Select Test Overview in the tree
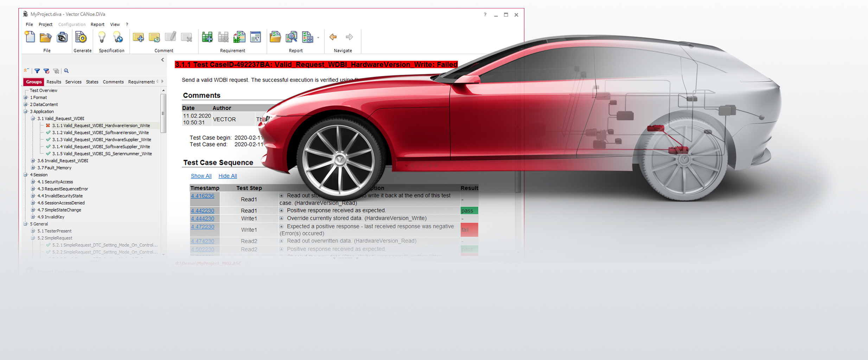The image size is (868, 360). point(43,91)
